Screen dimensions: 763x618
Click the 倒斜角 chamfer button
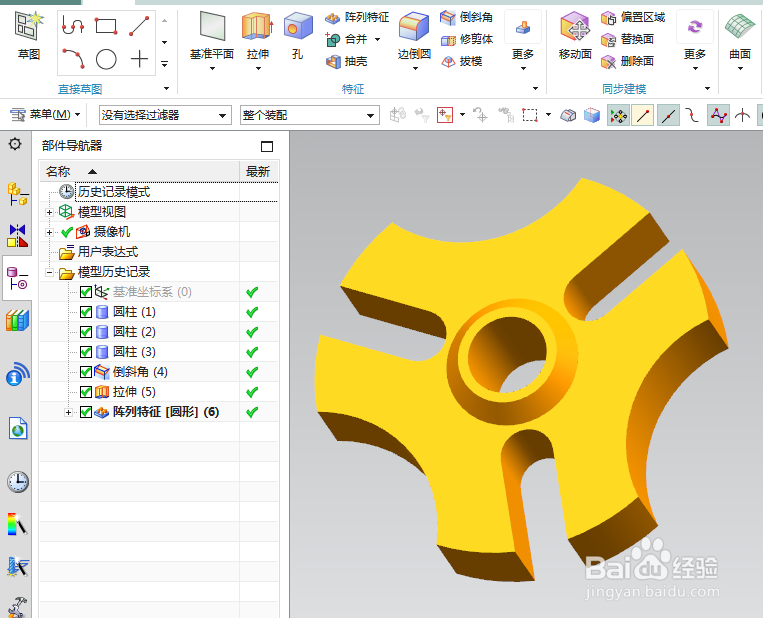tap(467, 18)
